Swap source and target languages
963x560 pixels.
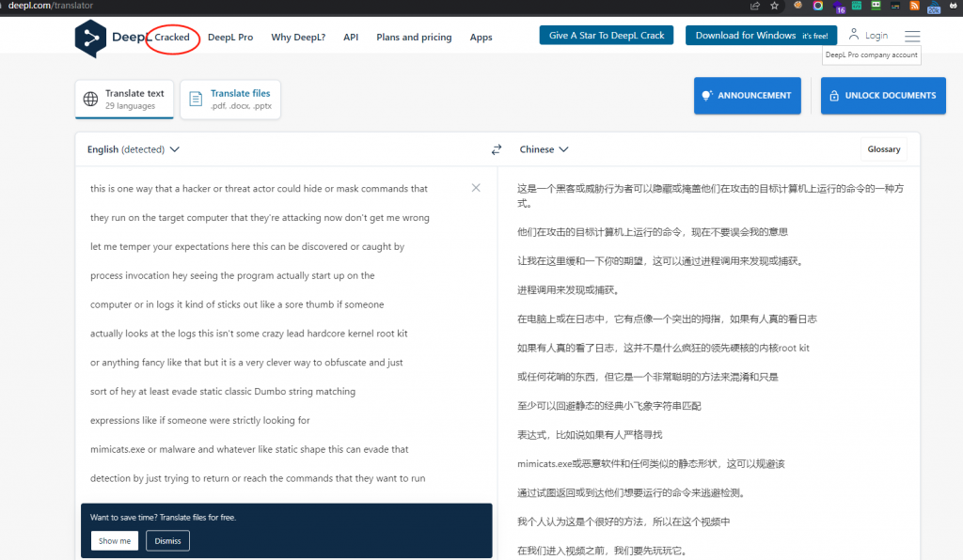click(497, 149)
